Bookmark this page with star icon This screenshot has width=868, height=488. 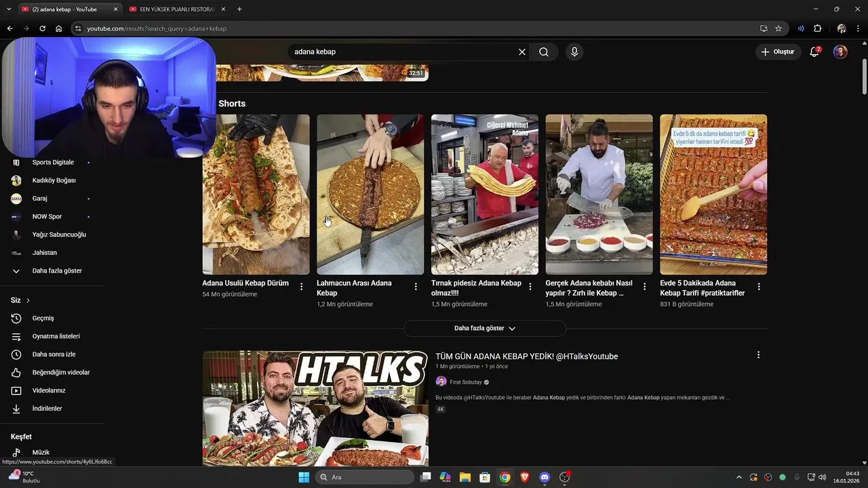(x=778, y=28)
